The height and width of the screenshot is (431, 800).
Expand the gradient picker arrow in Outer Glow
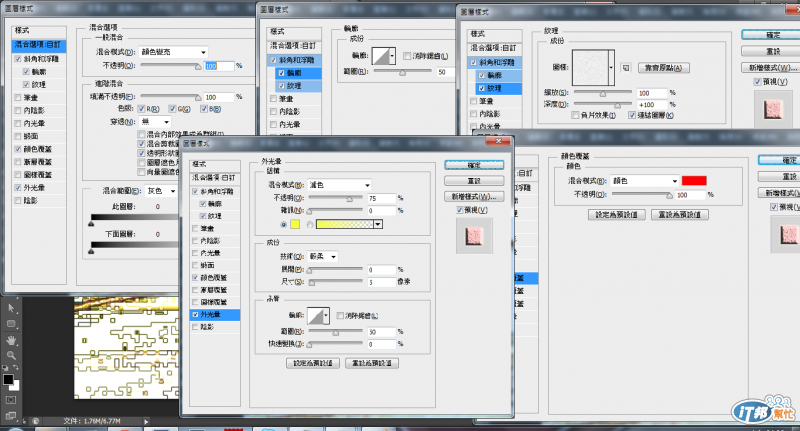pyautogui.click(x=378, y=224)
